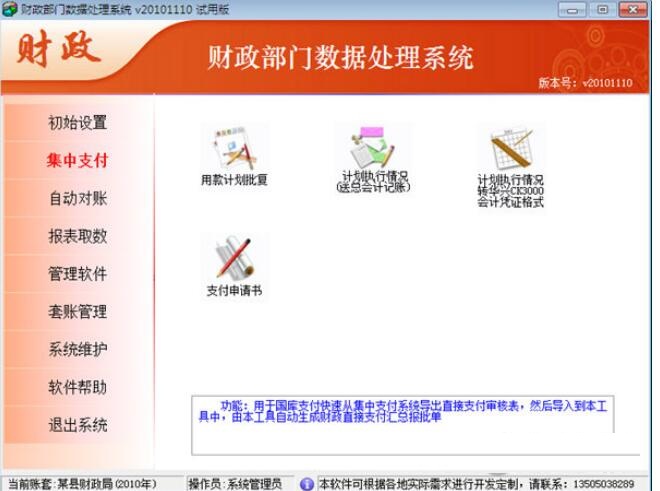This screenshot has width=660, height=491.
Task: Open the 用款计划批复 icon
Action: [234, 157]
